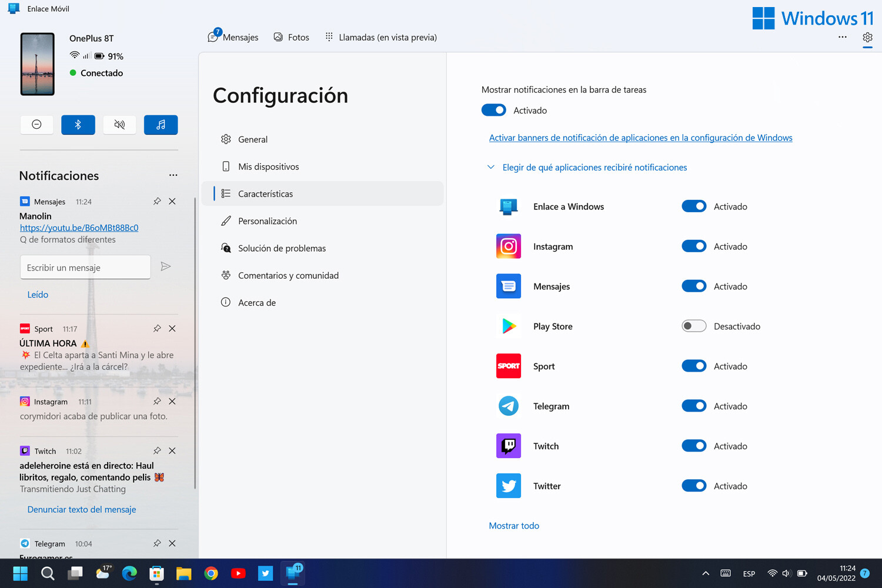This screenshot has width=882, height=588.
Task: Toggle phone Bluetooth button
Action: click(x=78, y=125)
